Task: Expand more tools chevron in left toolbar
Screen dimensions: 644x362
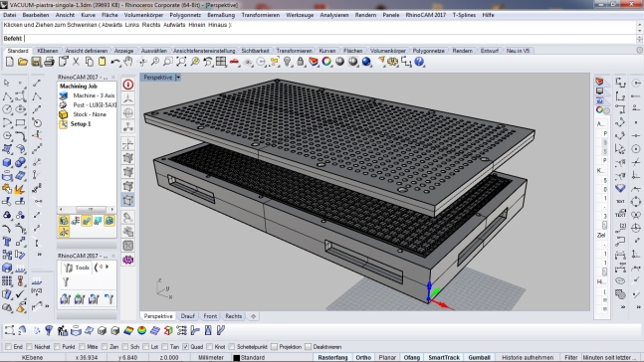Action: pyautogui.click(x=40, y=255)
